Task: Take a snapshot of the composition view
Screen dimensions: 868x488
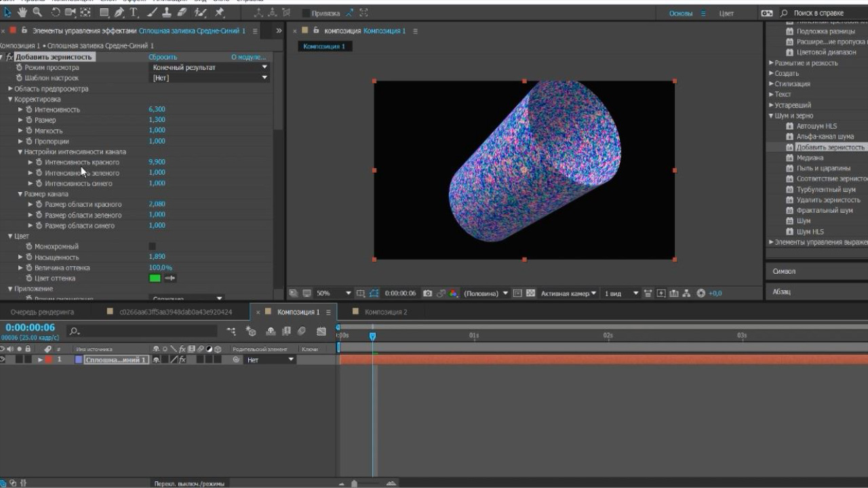Action: pos(427,293)
